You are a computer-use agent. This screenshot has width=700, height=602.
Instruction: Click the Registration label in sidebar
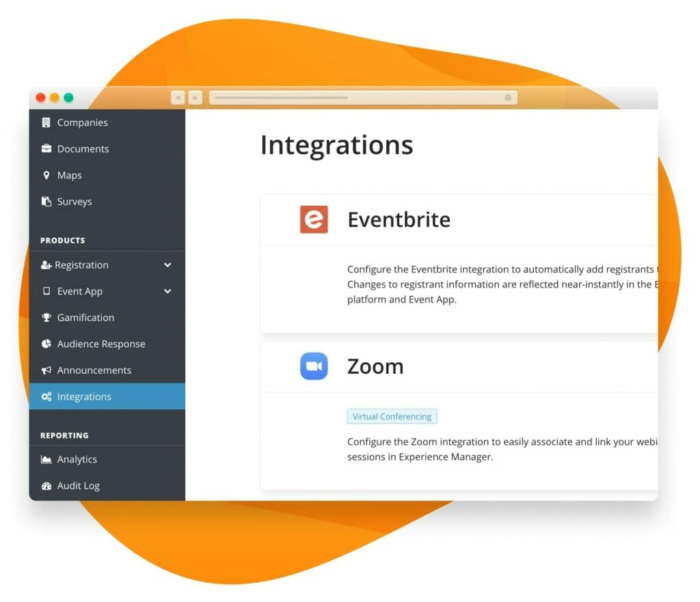pos(82,265)
